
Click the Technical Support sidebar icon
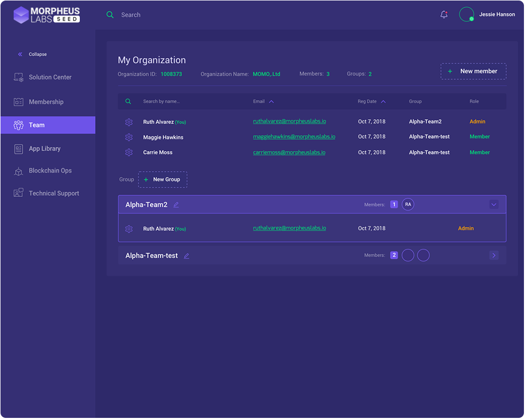(18, 193)
